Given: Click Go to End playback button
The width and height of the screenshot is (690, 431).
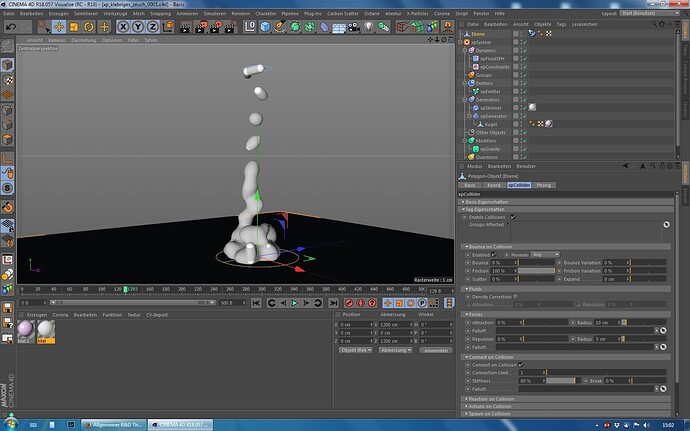Looking at the screenshot, I should pos(334,303).
